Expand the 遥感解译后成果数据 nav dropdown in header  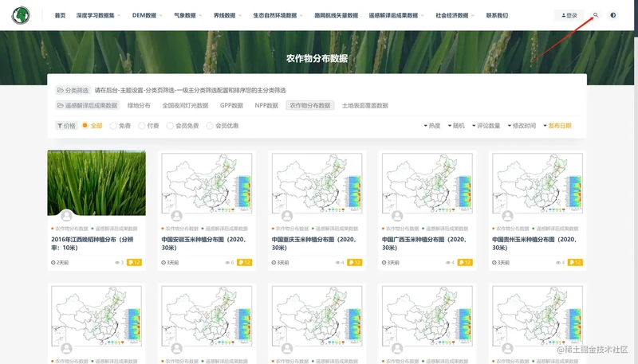pos(396,15)
